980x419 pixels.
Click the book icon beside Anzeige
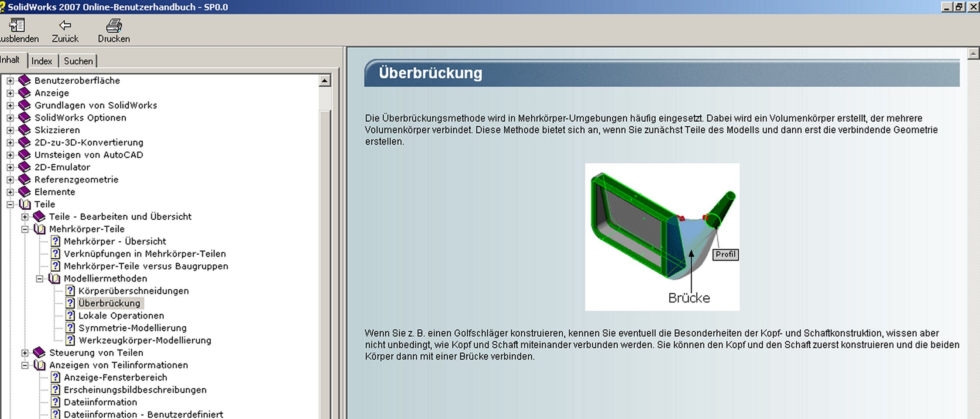[x=24, y=93]
